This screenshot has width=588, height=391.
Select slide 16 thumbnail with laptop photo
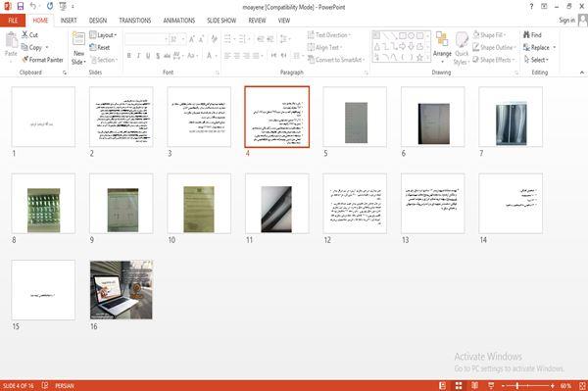coord(122,290)
